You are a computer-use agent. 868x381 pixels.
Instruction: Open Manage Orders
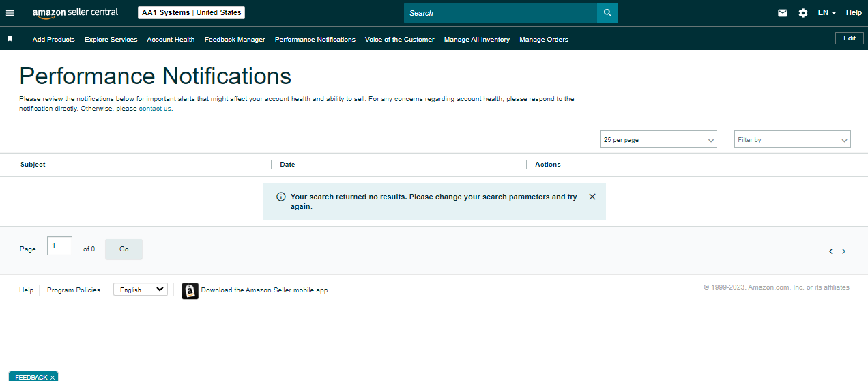click(544, 40)
